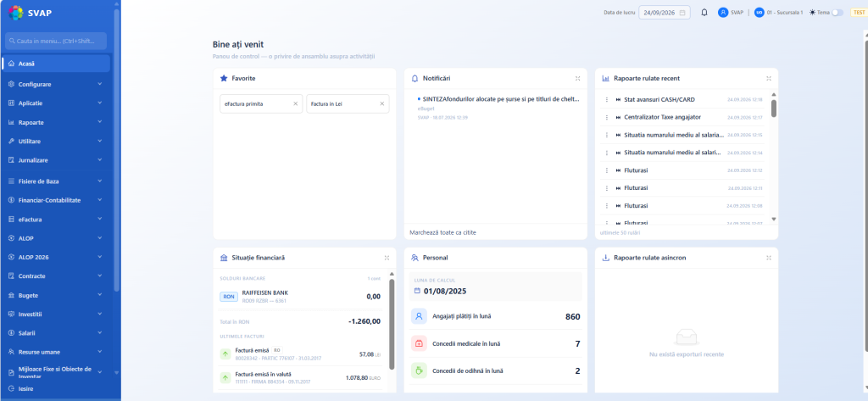
Task: Click the Luna de calcul 01/08/2025 field
Action: click(x=495, y=287)
